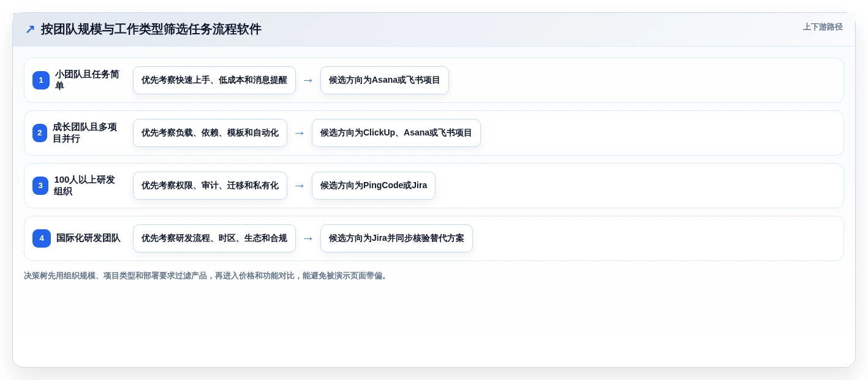
Task: Click the number 4 step badge
Action: click(42, 238)
